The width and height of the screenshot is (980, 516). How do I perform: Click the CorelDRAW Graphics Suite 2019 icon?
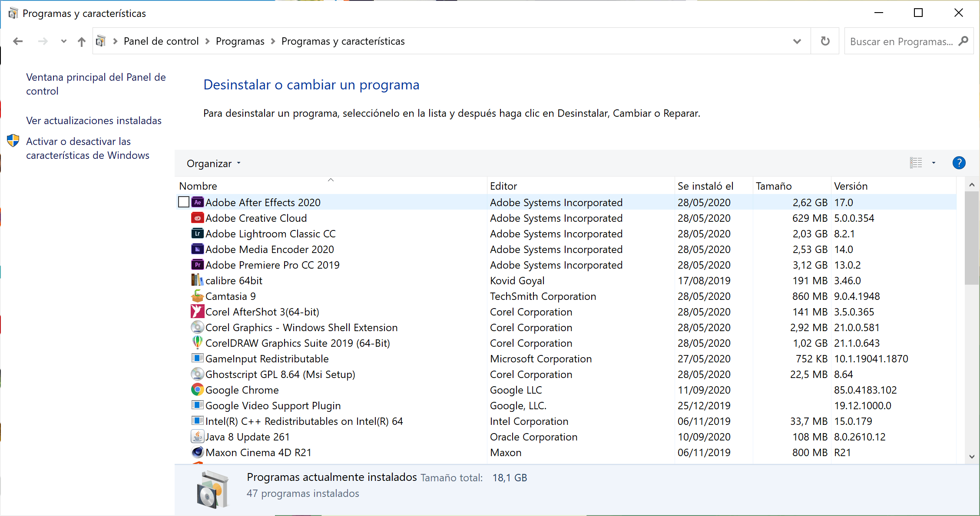click(x=198, y=343)
